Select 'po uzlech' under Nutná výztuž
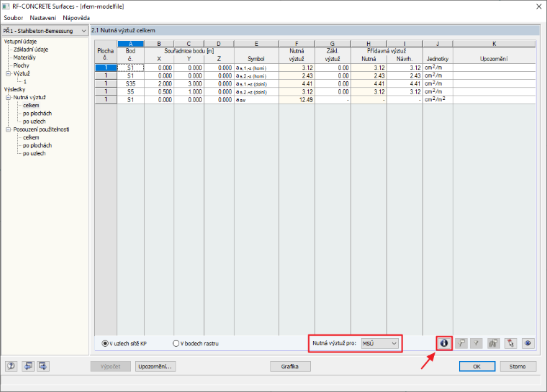 pyautogui.click(x=35, y=122)
